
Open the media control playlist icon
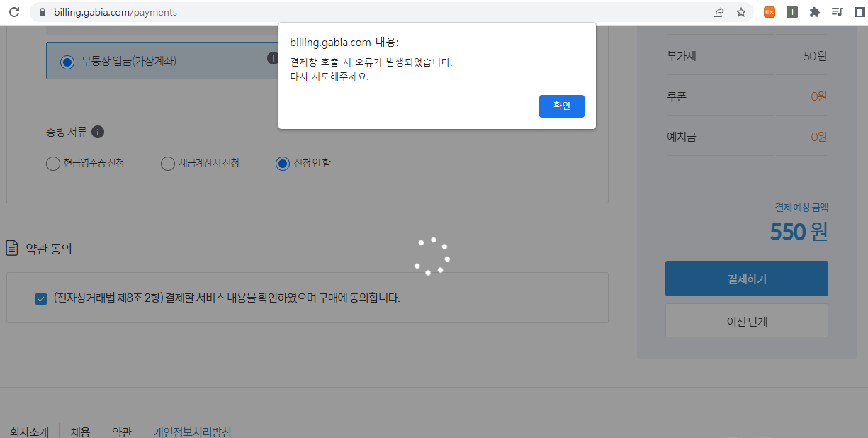[837, 12]
